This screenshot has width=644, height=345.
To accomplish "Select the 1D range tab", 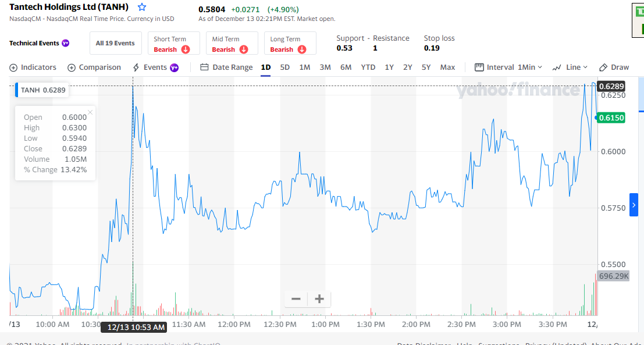I will pos(266,67).
